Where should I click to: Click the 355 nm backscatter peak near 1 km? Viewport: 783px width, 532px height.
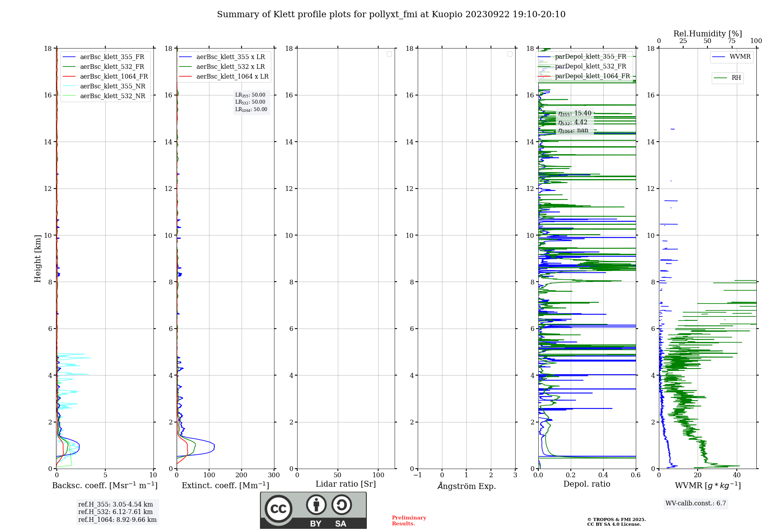click(x=79, y=446)
